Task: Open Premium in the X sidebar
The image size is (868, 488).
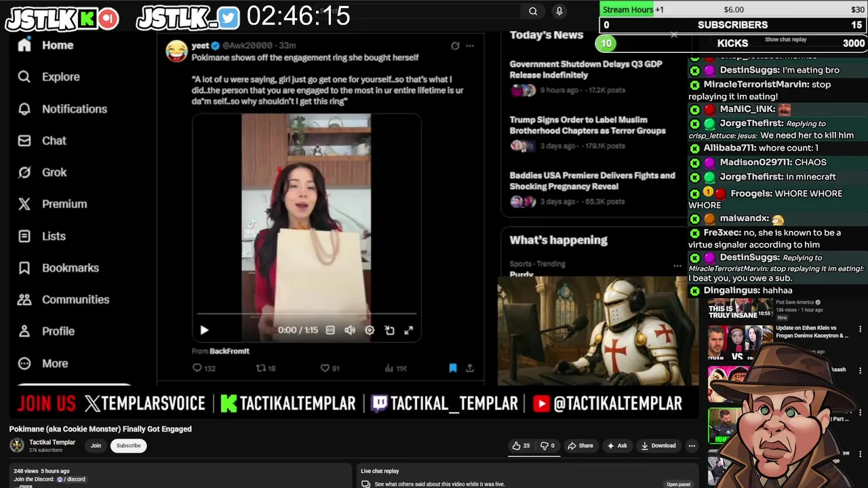Action: (52, 204)
